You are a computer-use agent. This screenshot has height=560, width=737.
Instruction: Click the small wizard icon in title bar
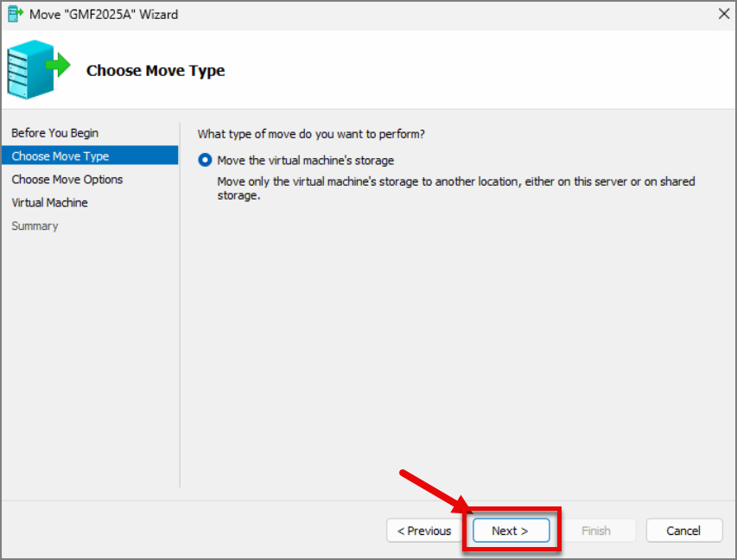(15, 14)
